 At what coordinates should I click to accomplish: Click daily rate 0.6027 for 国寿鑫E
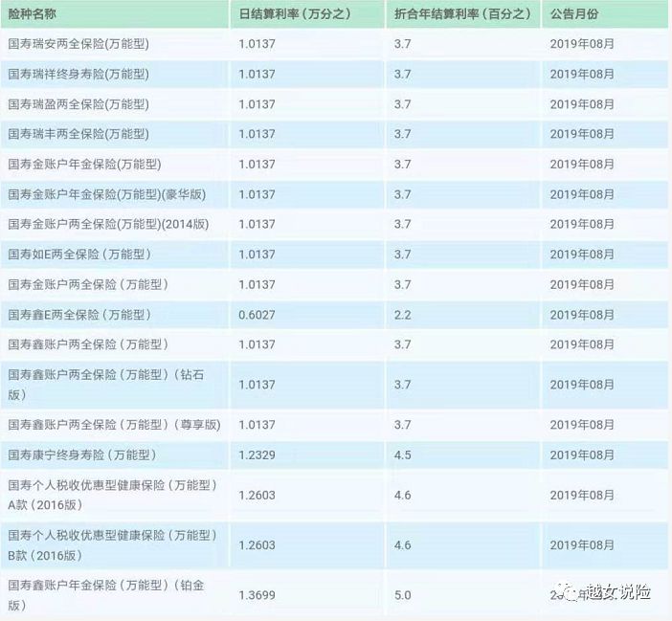(257, 315)
